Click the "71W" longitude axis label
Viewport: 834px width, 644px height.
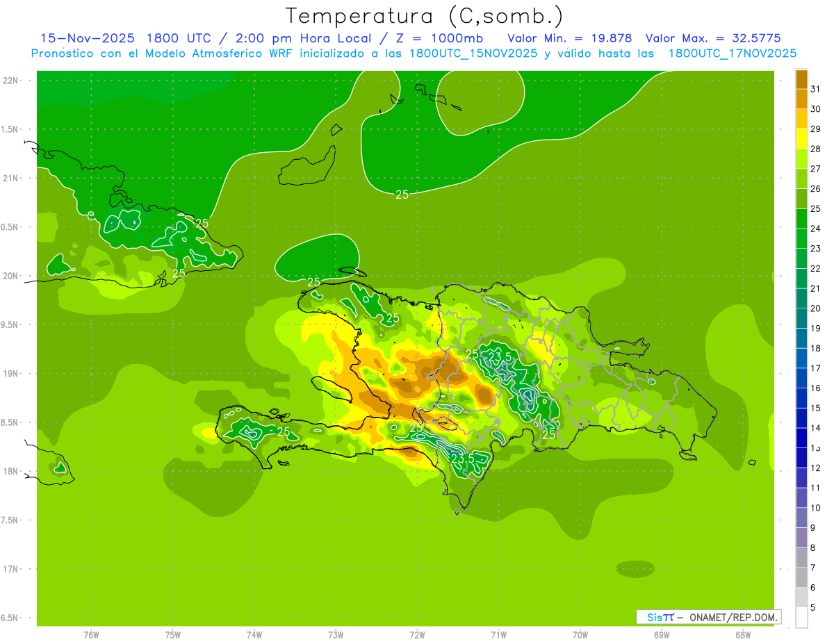[498, 635]
